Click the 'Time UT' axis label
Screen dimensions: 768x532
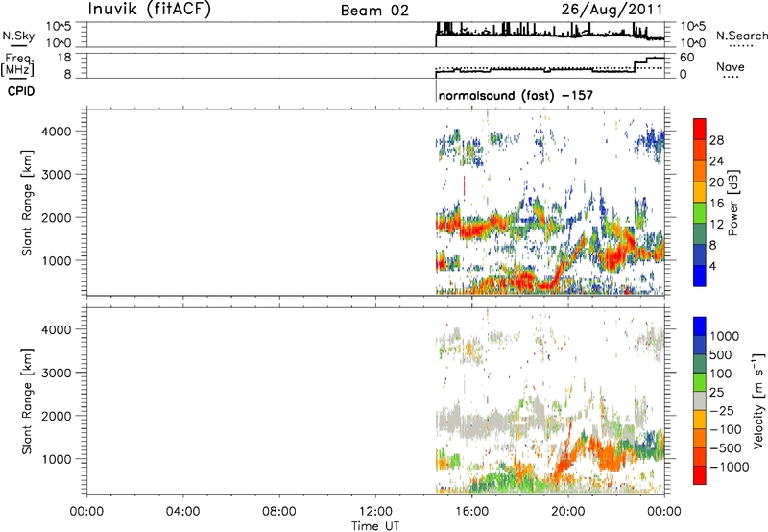(x=375, y=526)
